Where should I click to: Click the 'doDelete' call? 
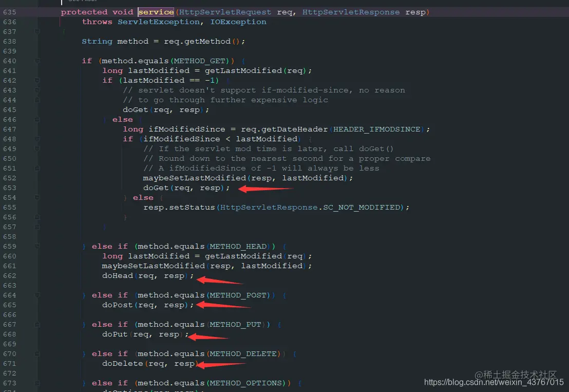point(123,364)
